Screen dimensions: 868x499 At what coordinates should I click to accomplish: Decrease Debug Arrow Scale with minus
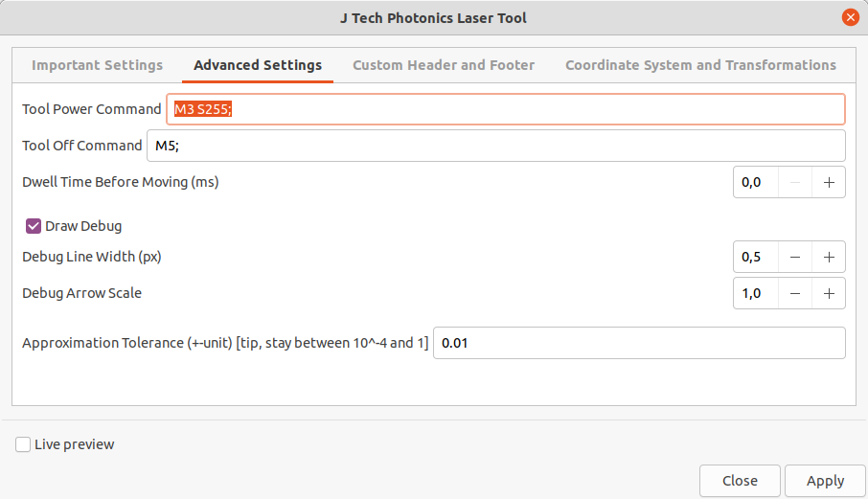795,293
